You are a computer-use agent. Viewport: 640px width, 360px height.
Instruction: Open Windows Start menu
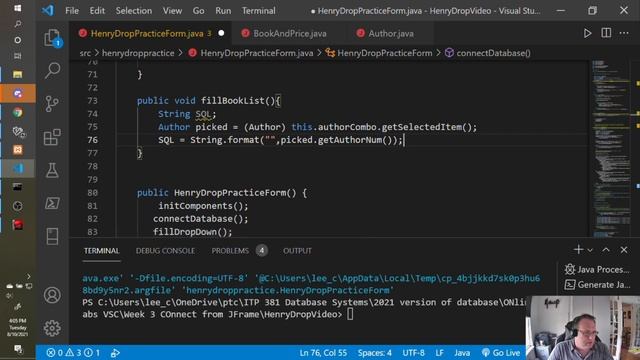pos(18,8)
